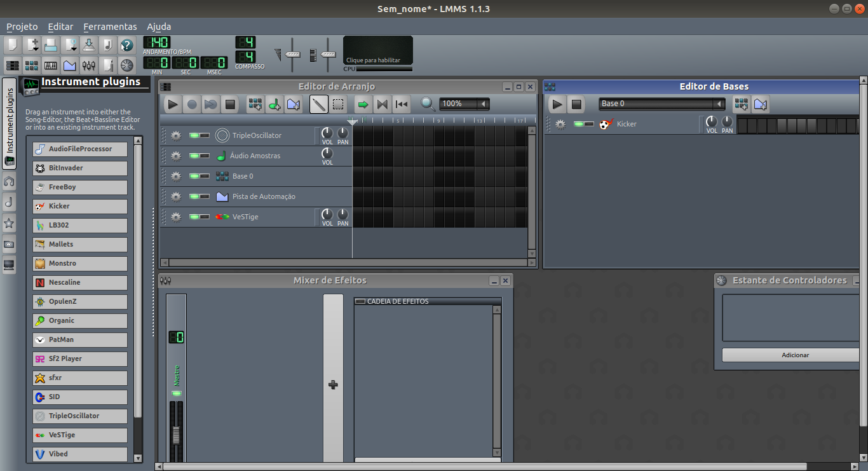The image size is (868, 471).
Task: Open the Projeto menu
Action: [x=22, y=27]
